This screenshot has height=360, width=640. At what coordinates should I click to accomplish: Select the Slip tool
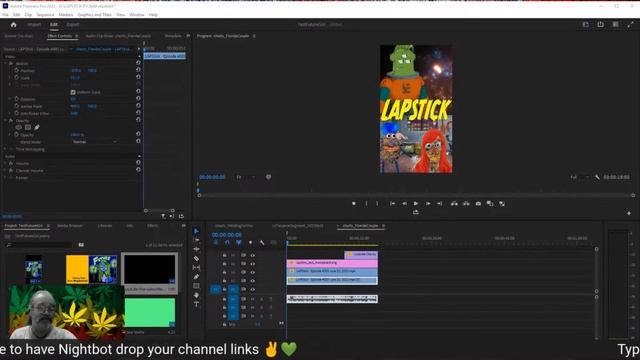(196, 268)
